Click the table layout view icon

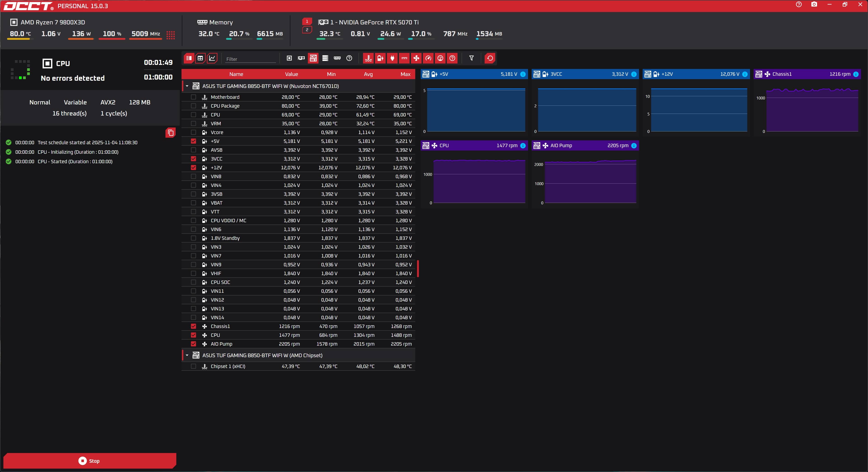pos(200,58)
